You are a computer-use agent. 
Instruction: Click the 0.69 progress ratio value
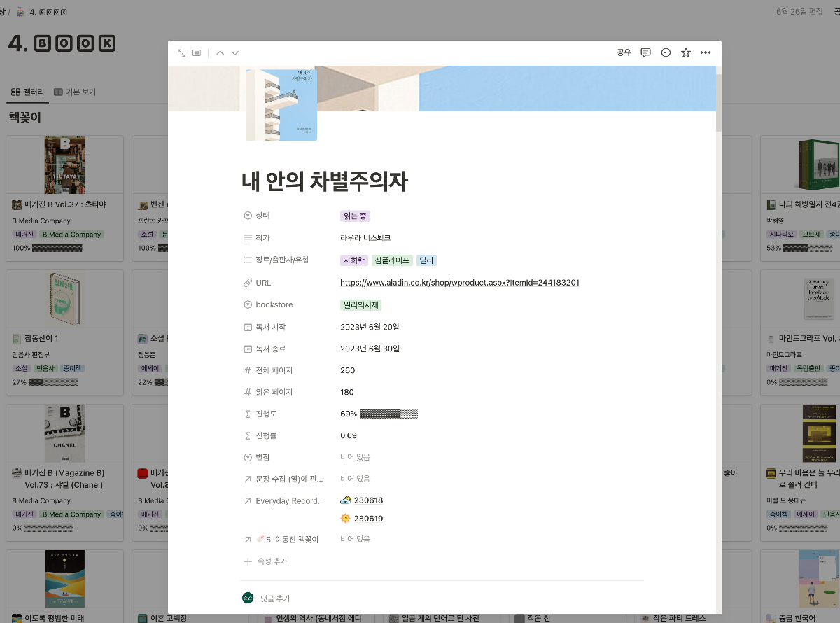point(349,435)
